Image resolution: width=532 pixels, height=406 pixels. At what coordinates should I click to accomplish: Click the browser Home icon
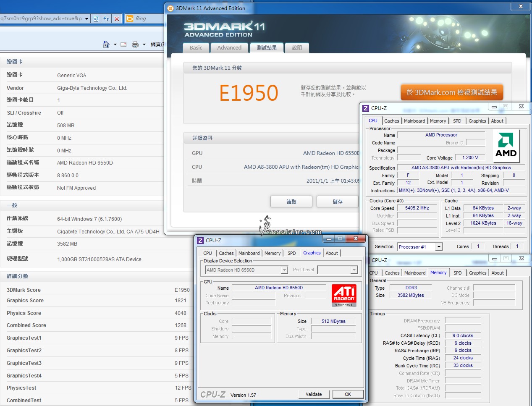click(x=106, y=44)
